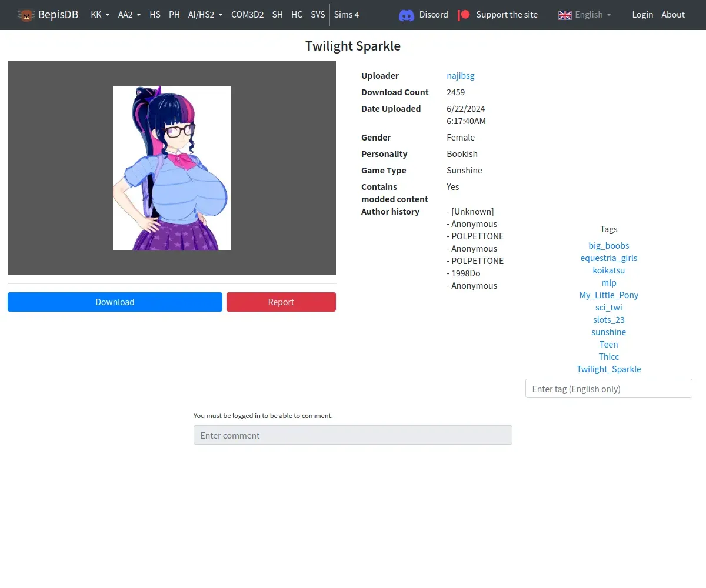Open uploader najibsg profile

(x=461, y=76)
